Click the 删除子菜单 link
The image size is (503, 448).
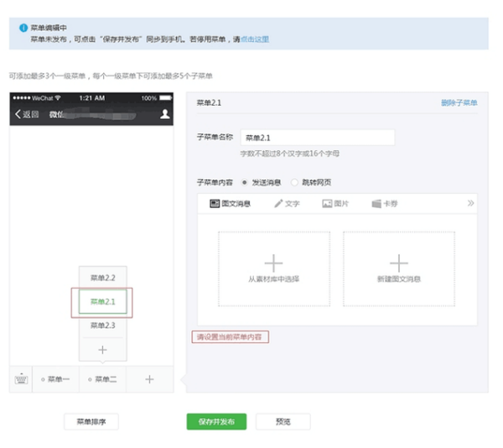[x=459, y=102]
